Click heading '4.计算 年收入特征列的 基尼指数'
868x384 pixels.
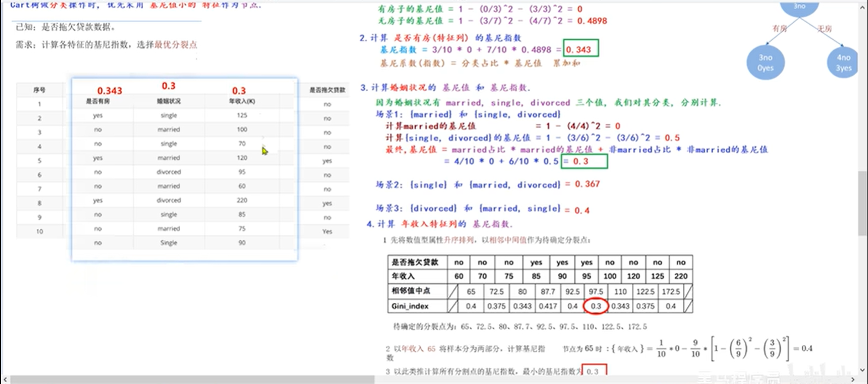coord(440,224)
